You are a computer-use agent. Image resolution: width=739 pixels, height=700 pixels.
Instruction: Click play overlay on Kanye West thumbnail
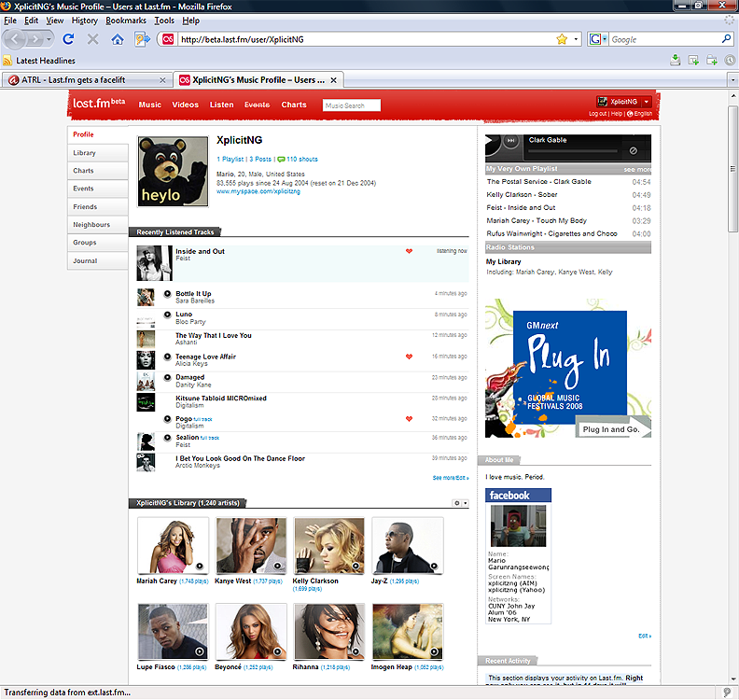tap(278, 567)
